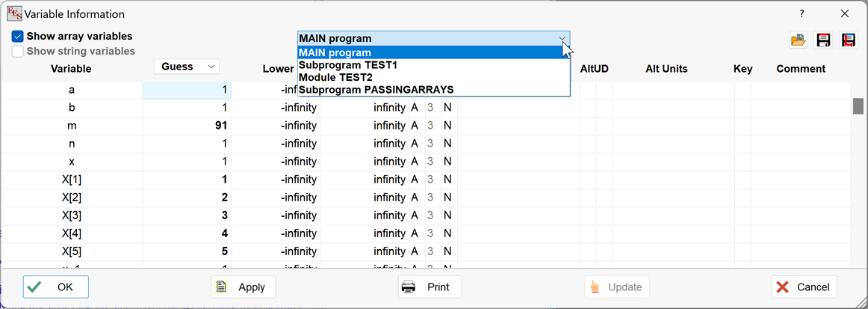868x309 pixels.
Task: Click the guess value 91 for variable m
Action: (x=187, y=126)
